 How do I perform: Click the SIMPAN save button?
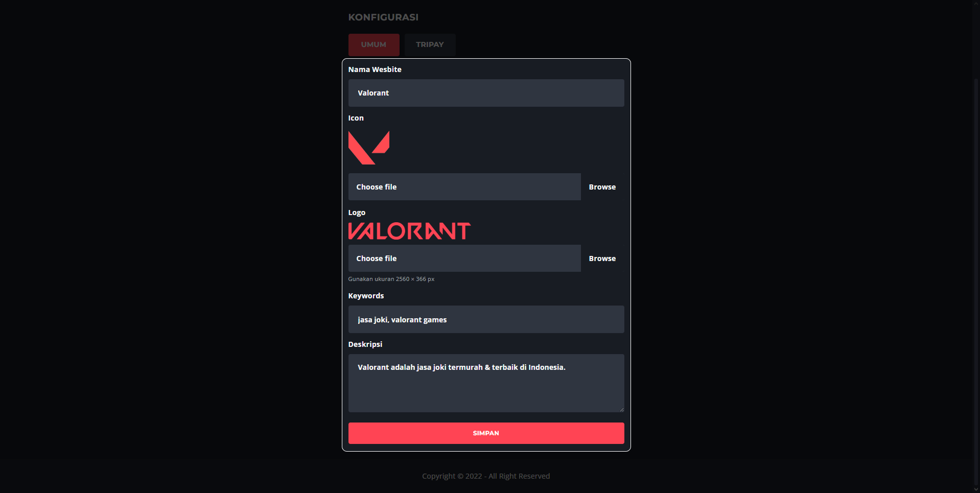pos(486,433)
